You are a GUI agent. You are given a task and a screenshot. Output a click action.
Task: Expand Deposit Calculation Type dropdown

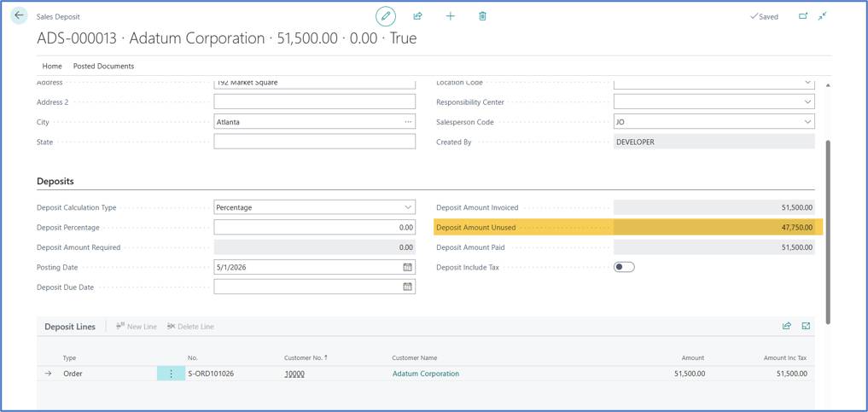click(408, 207)
